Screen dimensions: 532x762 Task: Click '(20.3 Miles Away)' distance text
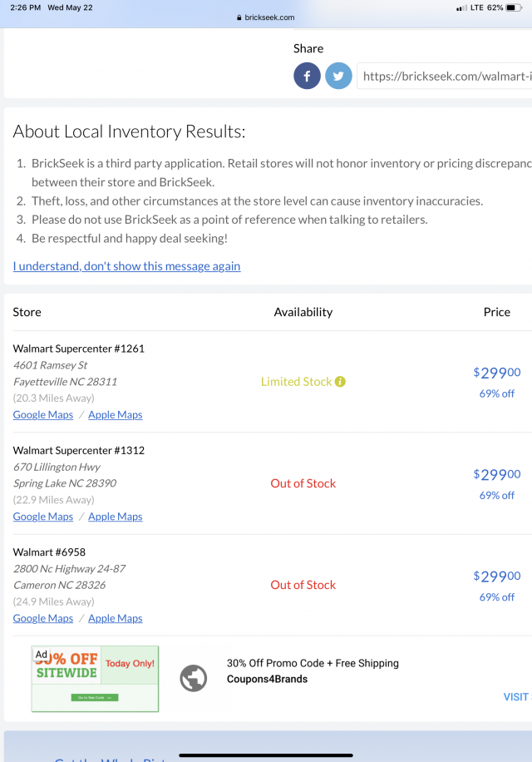[x=53, y=398]
